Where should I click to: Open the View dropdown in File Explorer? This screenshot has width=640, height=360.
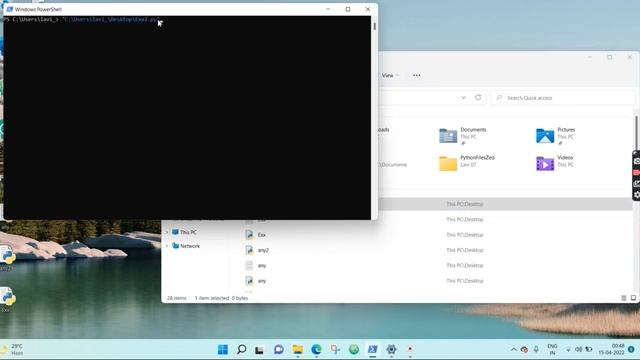pyautogui.click(x=390, y=76)
